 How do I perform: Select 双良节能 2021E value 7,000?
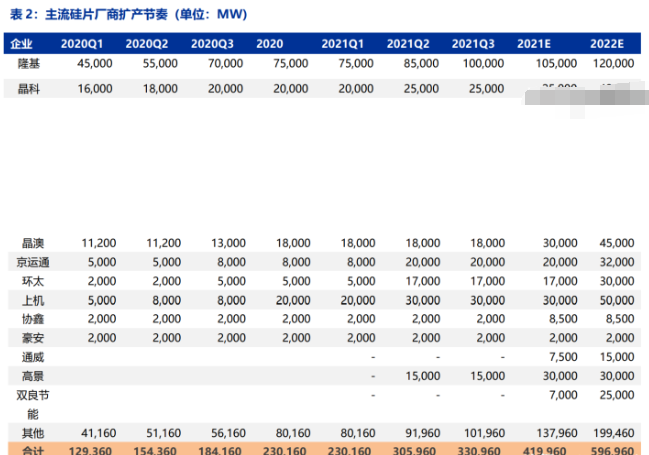563,395
